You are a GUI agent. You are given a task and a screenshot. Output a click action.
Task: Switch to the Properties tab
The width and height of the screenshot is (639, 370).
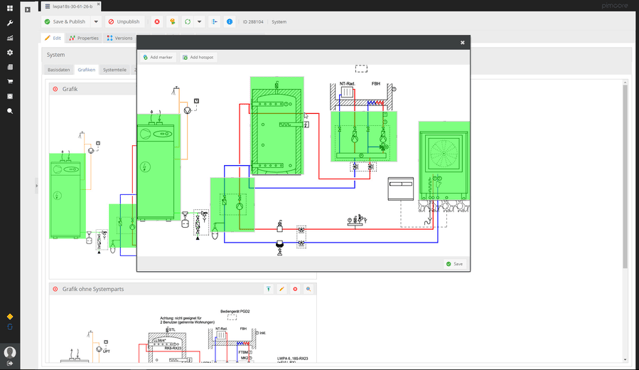pyautogui.click(x=84, y=38)
